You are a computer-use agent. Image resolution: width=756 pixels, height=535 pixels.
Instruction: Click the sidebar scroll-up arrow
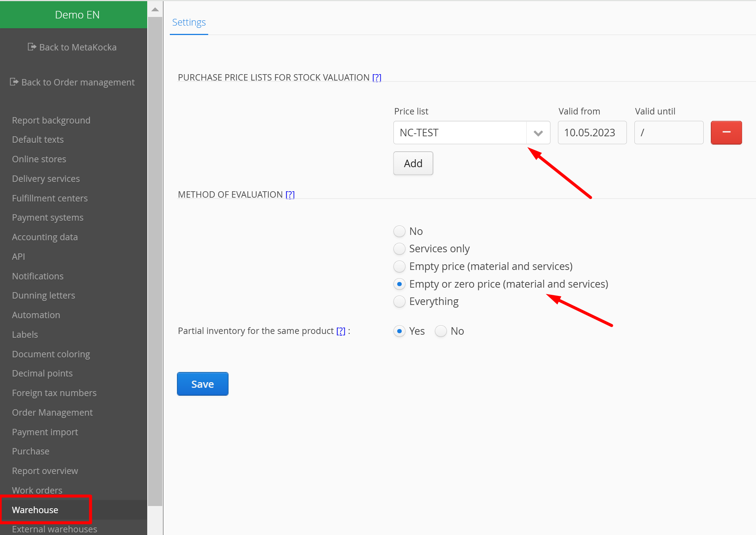155,9
